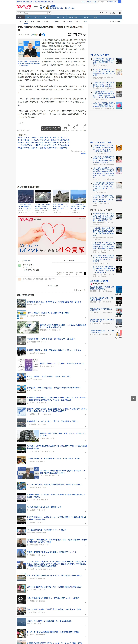
Task: Open the 福岡県警の新合同庁舎が落成 article
Action: click(x=63, y=434)
